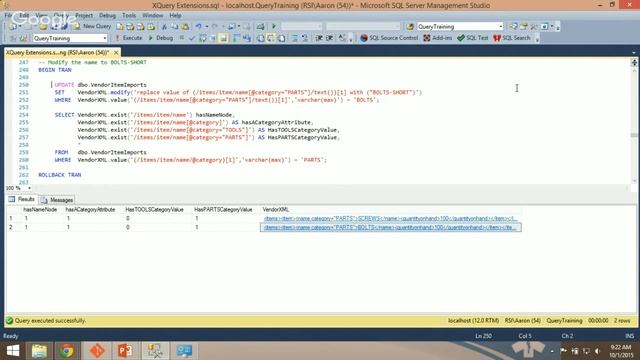Click the Comment Out selected lines icon
640x360 pixels.
295,38
